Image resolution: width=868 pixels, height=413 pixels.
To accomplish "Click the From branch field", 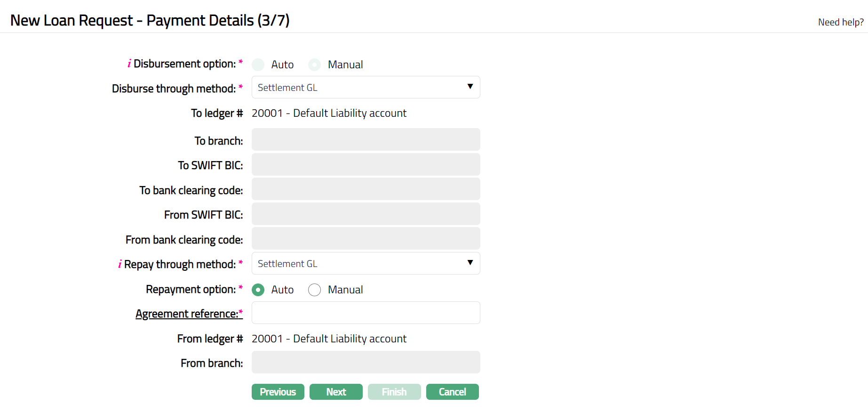I will tap(366, 362).
